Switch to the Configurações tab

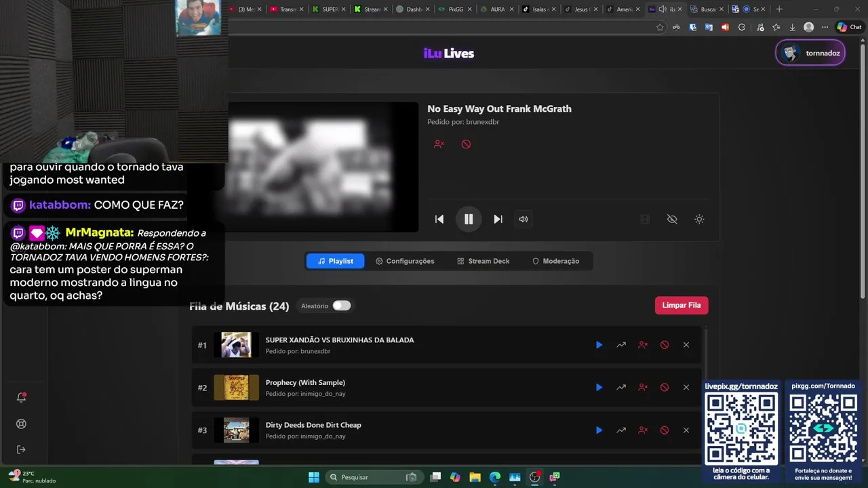pos(405,261)
